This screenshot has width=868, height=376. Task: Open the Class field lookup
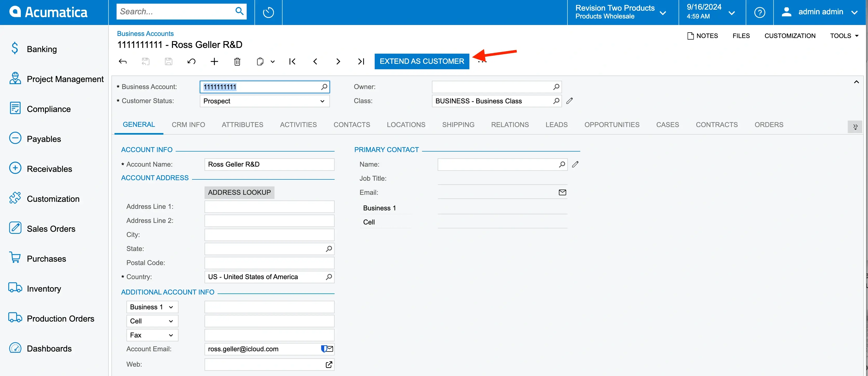[x=556, y=101]
